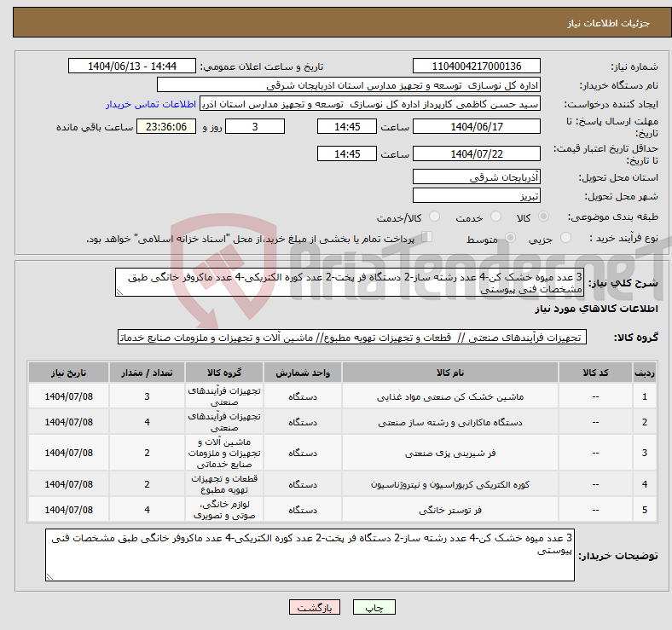The width and height of the screenshot is (672, 630).
Task: Select row کوره الکتریکی کربوراسیون و نیتروژناسیون
Action: click(342, 484)
